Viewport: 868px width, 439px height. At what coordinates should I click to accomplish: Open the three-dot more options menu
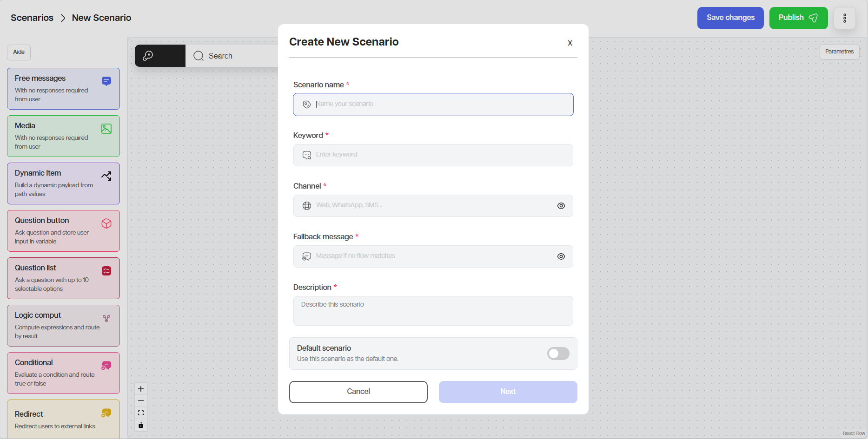(x=844, y=18)
